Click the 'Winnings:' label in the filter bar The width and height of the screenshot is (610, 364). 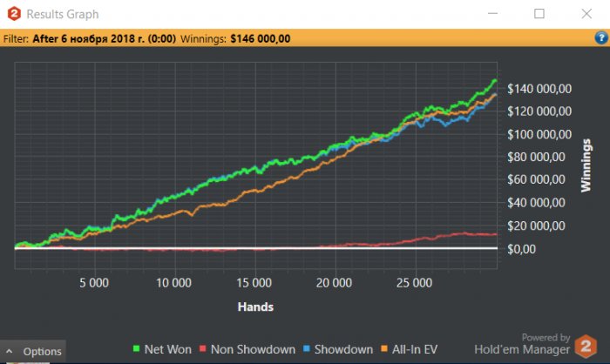(203, 38)
